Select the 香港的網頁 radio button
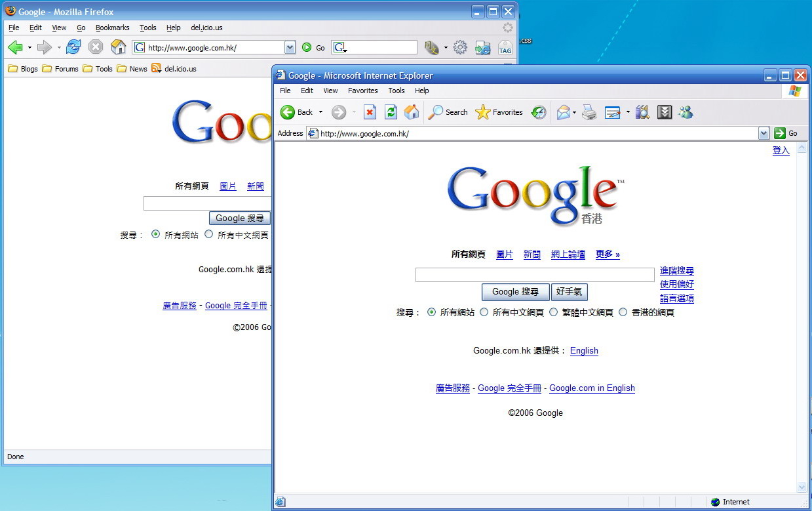 point(623,312)
